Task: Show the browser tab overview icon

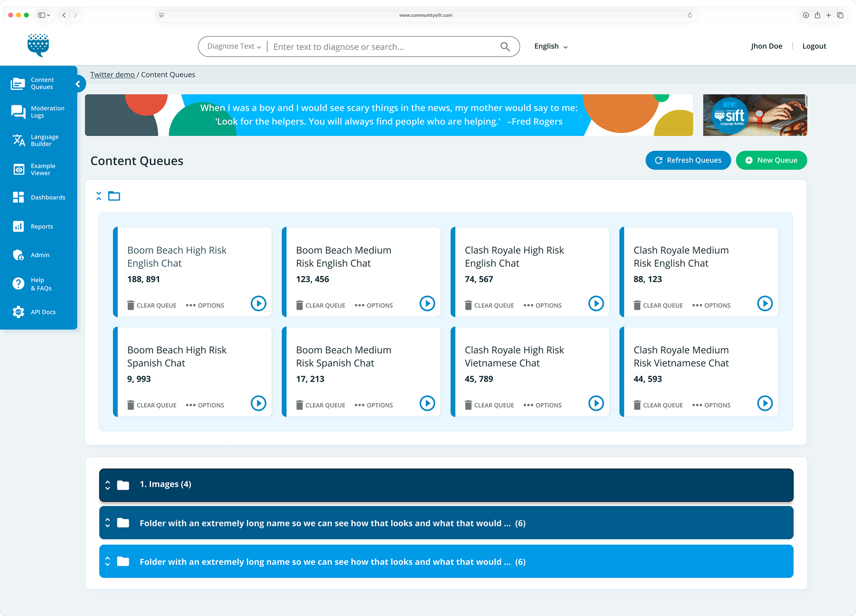Action: coord(840,15)
